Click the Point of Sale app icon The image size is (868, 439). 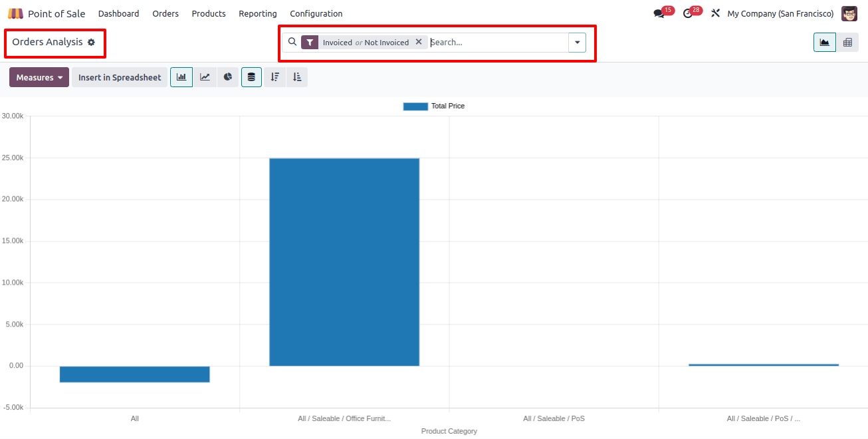(15, 13)
